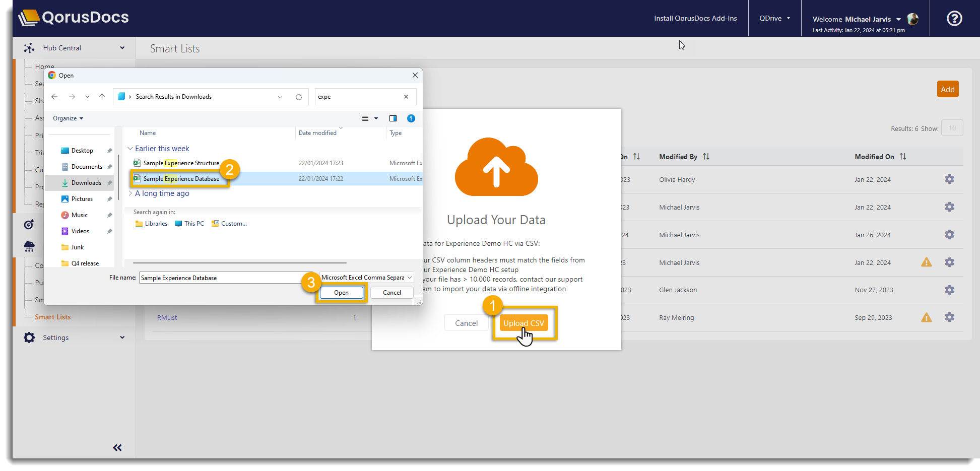
Task: Select Downloads in navigation pane
Action: [x=86, y=183]
